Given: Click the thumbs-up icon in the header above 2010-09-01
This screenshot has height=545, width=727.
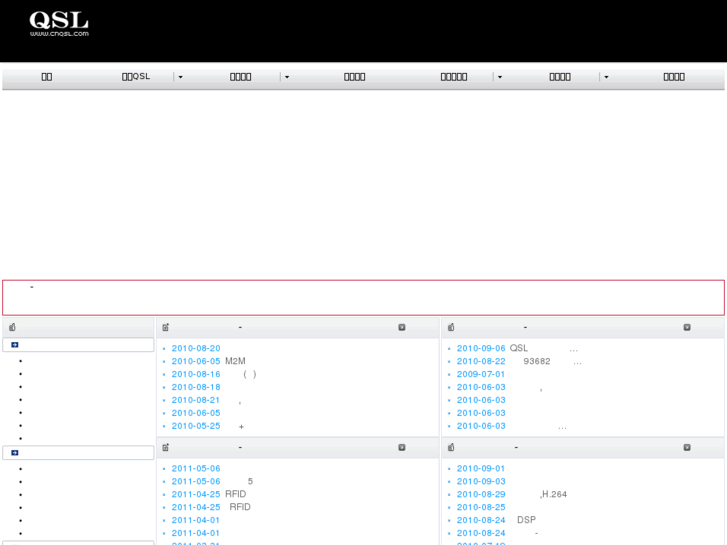Looking at the screenshot, I should [x=451, y=448].
